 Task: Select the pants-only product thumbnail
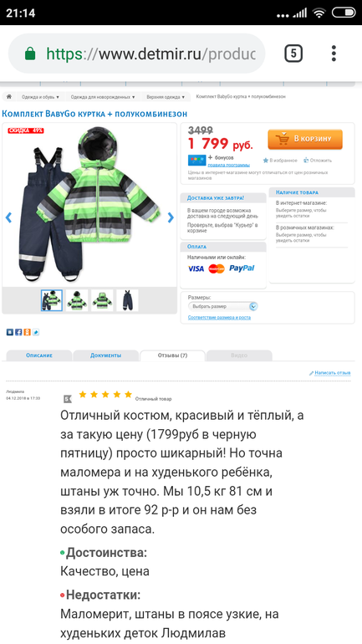(127, 300)
